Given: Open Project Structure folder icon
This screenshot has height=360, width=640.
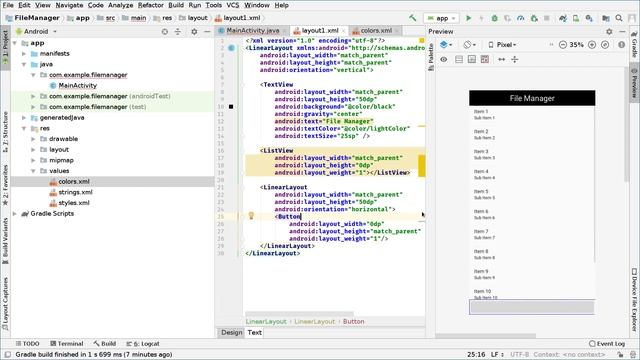Looking at the screenshot, I should (x=606, y=18).
